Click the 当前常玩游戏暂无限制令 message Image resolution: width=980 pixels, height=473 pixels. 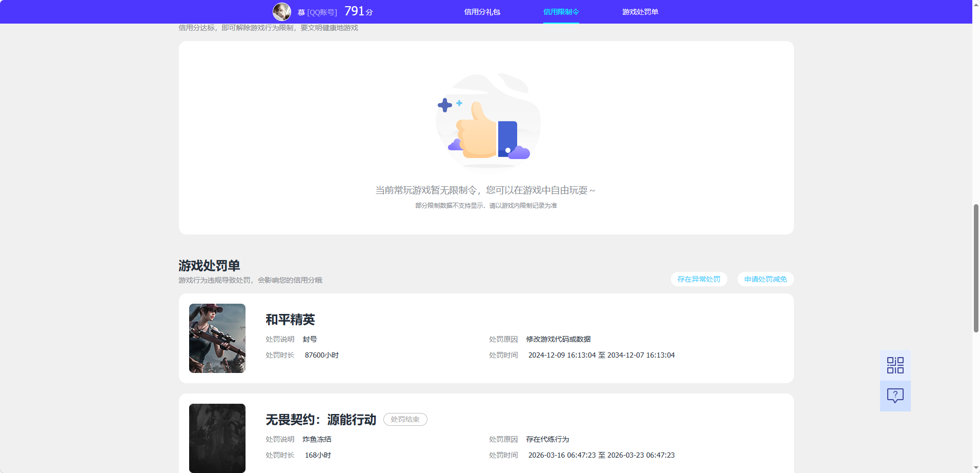(485, 190)
